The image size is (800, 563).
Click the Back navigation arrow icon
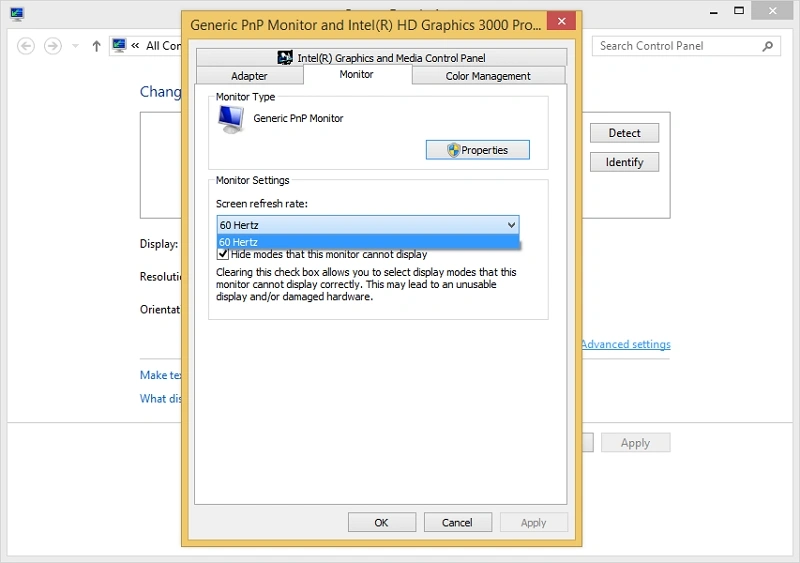(26, 46)
